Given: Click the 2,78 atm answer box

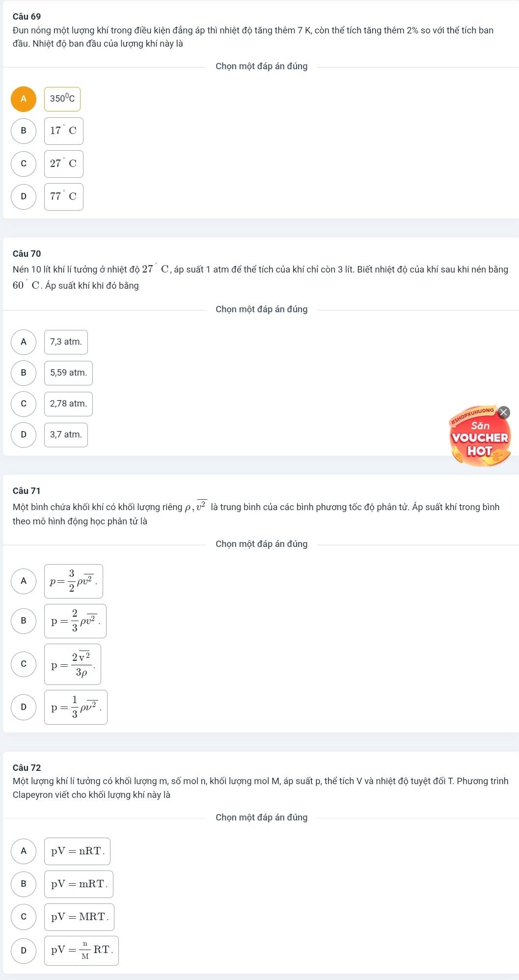Looking at the screenshot, I should [68, 404].
